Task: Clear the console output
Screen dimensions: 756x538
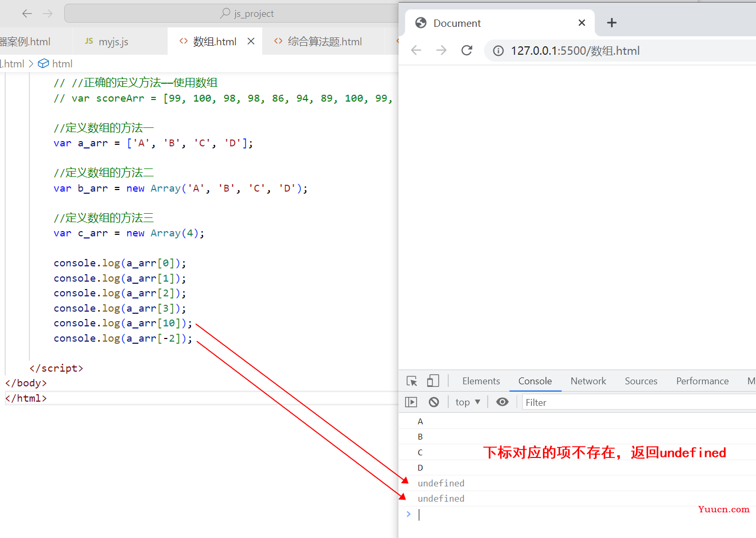Action: pyautogui.click(x=434, y=402)
